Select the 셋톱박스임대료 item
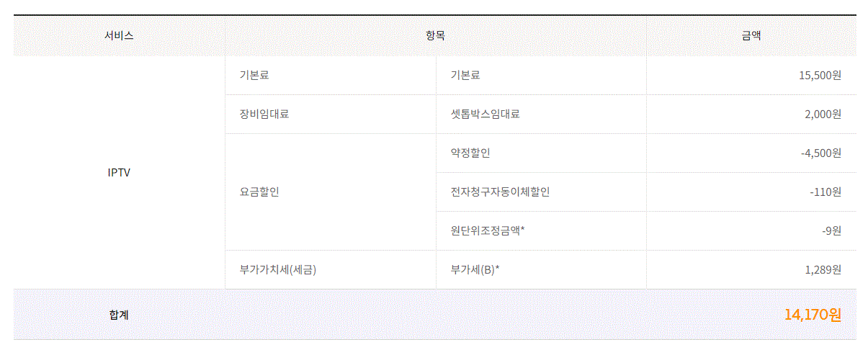 pos(485,114)
